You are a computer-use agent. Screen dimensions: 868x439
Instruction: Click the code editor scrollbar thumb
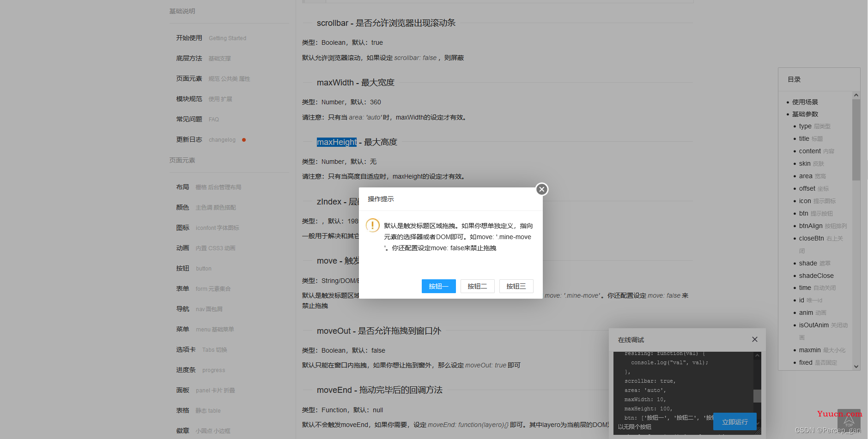pyautogui.click(x=757, y=396)
